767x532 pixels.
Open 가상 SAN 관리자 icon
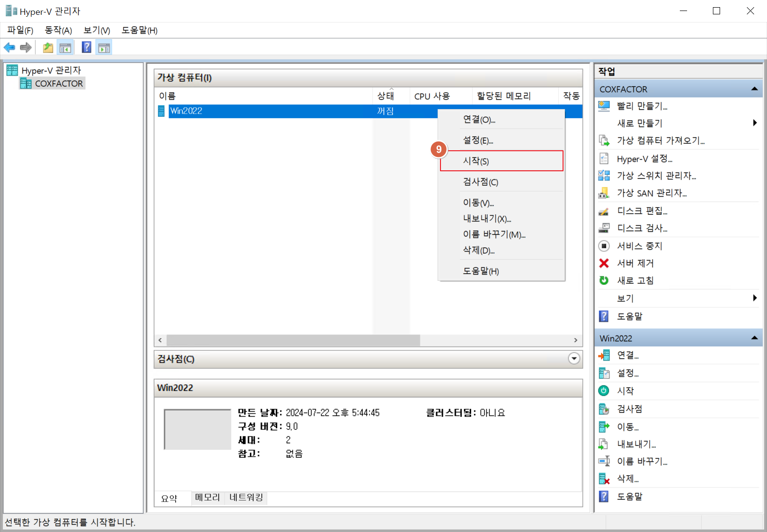click(x=604, y=193)
